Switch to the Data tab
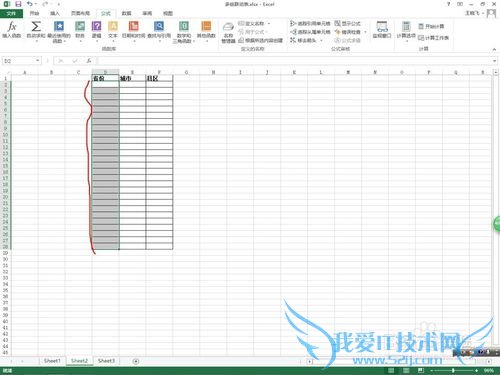 pyautogui.click(x=126, y=13)
